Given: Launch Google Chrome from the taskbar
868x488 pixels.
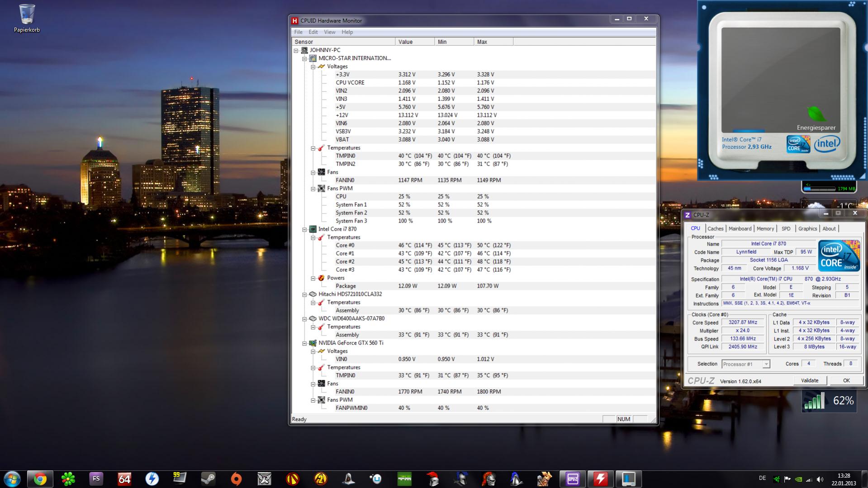Looking at the screenshot, I should tap(40, 479).
